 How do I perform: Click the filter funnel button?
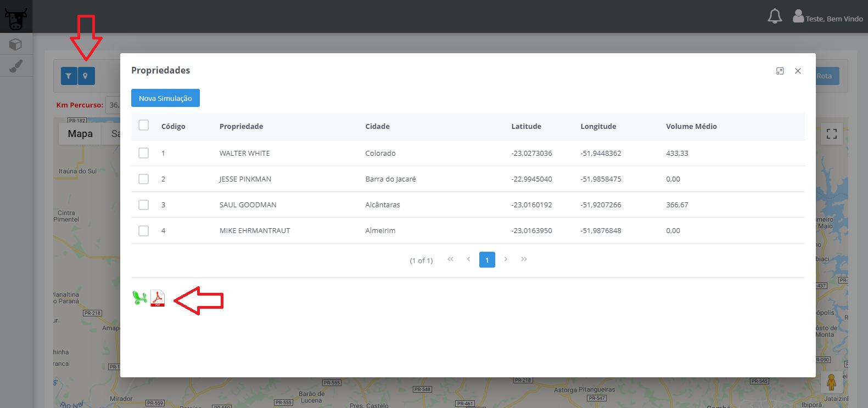69,76
